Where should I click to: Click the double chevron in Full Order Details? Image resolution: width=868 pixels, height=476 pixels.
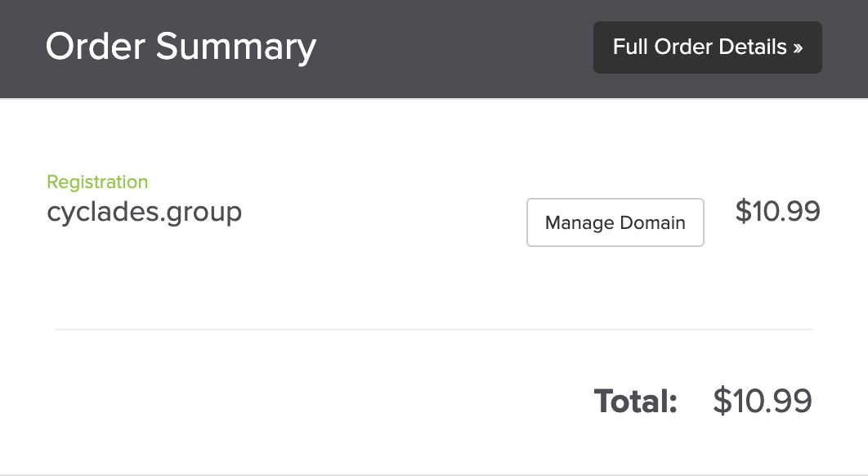[x=798, y=48]
